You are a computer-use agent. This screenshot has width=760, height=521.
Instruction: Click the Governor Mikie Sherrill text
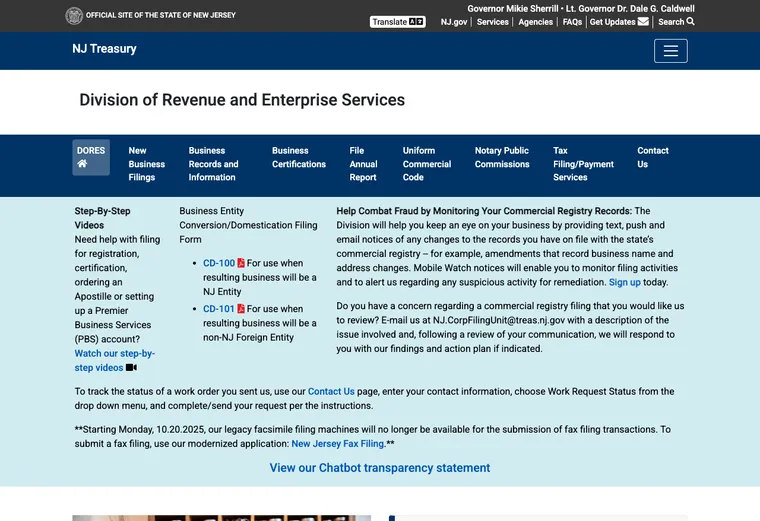(x=512, y=9)
